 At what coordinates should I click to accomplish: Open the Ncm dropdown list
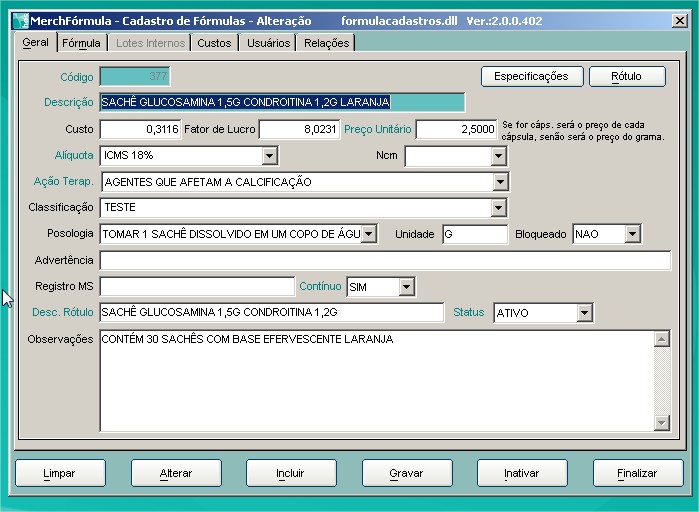[498, 156]
